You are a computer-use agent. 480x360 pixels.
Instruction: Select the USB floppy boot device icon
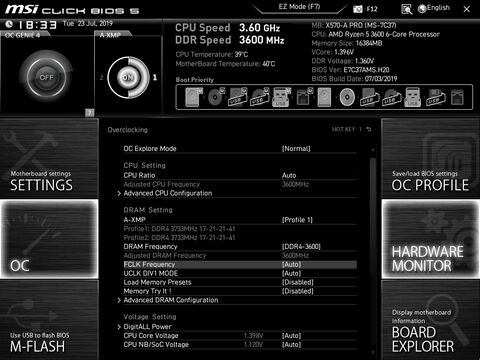click(435, 97)
